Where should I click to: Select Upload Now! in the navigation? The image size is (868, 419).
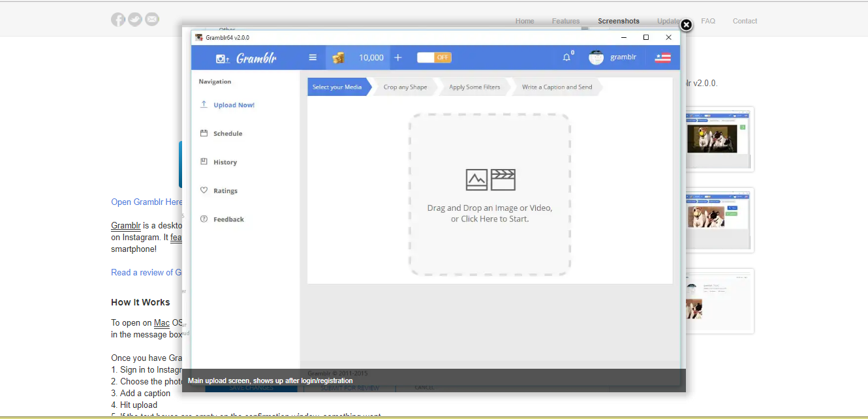234,105
